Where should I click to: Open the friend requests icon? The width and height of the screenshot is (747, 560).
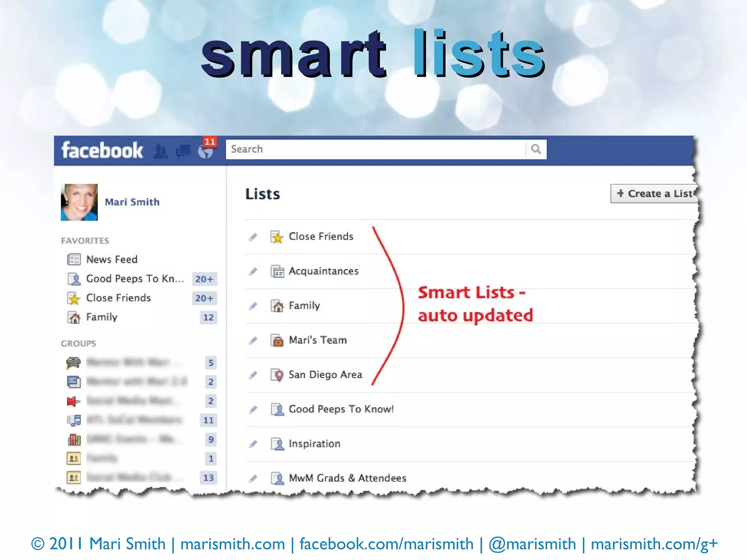click(x=160, y=151)
